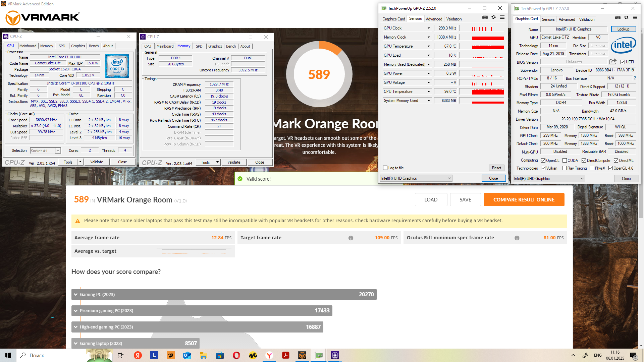Click the Bus Interface question mark
The width and height of the screenshot is (644, 362).
pos(635,78)
